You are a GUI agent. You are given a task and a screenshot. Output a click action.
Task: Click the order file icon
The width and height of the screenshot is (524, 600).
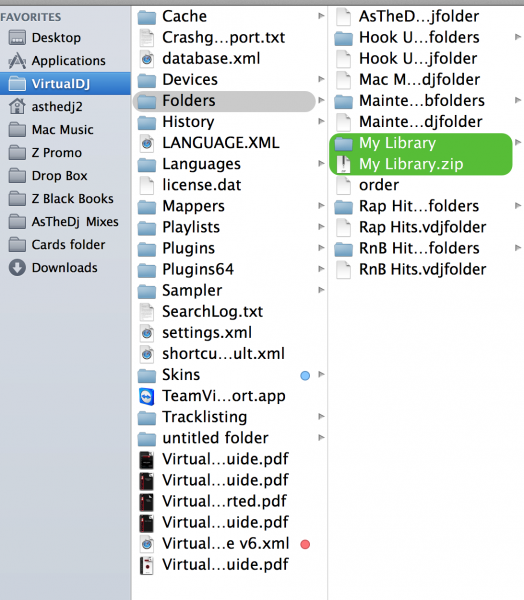(x=343, y=185)
